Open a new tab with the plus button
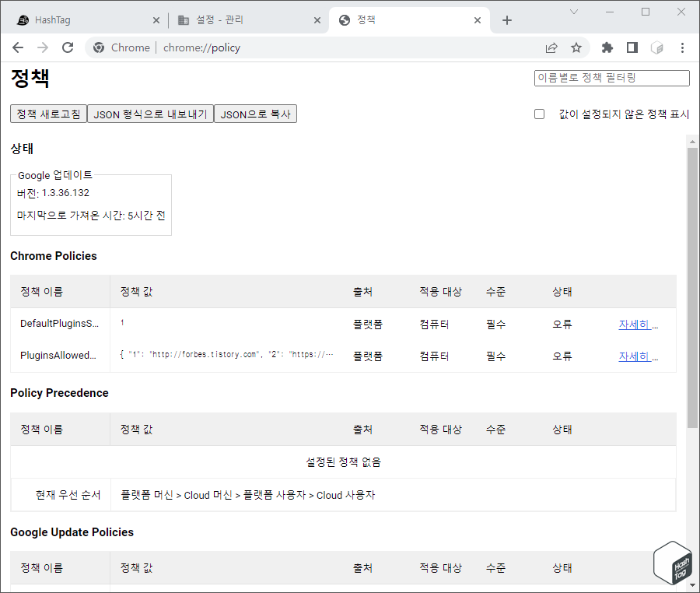 click(507, 21)
